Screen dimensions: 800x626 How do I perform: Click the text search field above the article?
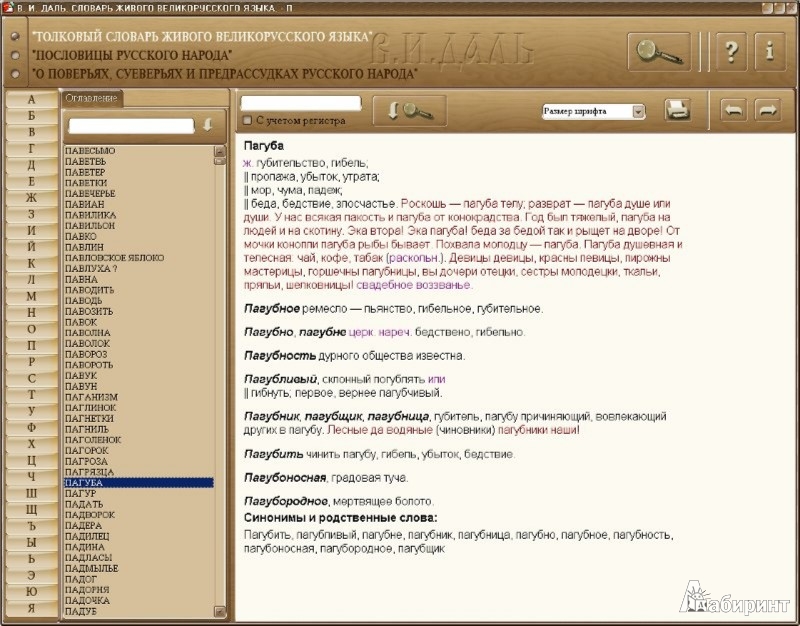300,103
